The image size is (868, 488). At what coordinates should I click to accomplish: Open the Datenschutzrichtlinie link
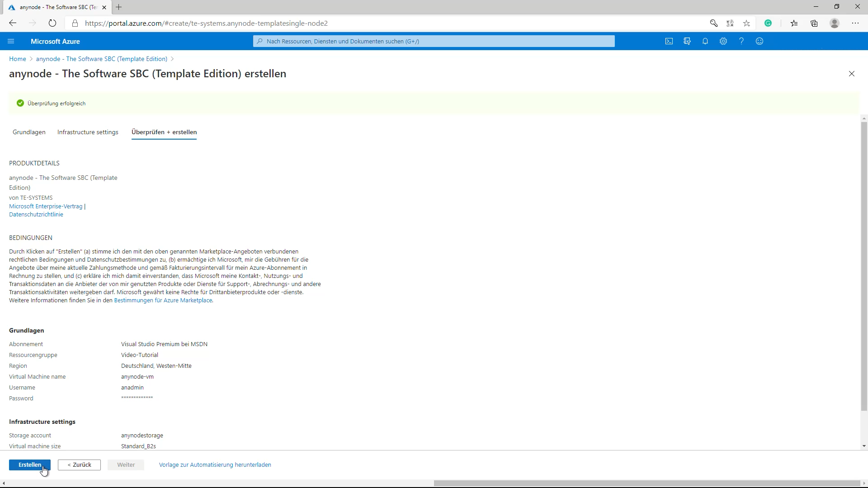pos(36,215)
